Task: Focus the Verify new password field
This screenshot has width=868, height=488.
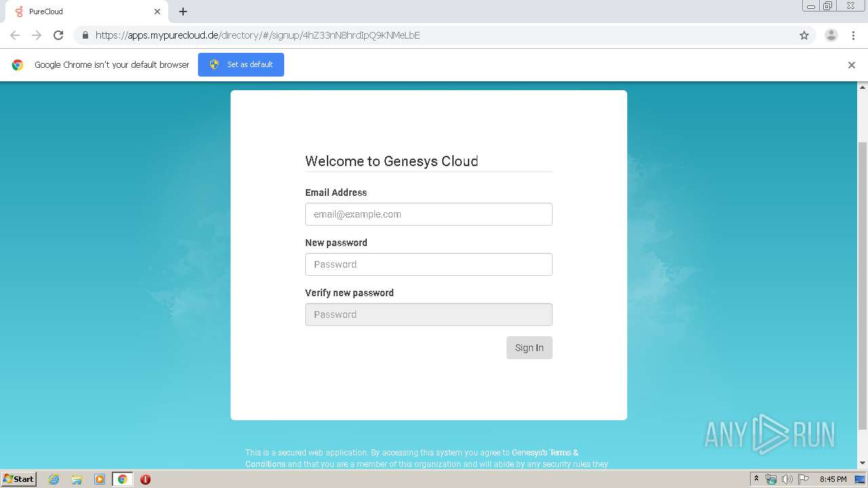Action: pyautogui.click(x=429, y=314)
